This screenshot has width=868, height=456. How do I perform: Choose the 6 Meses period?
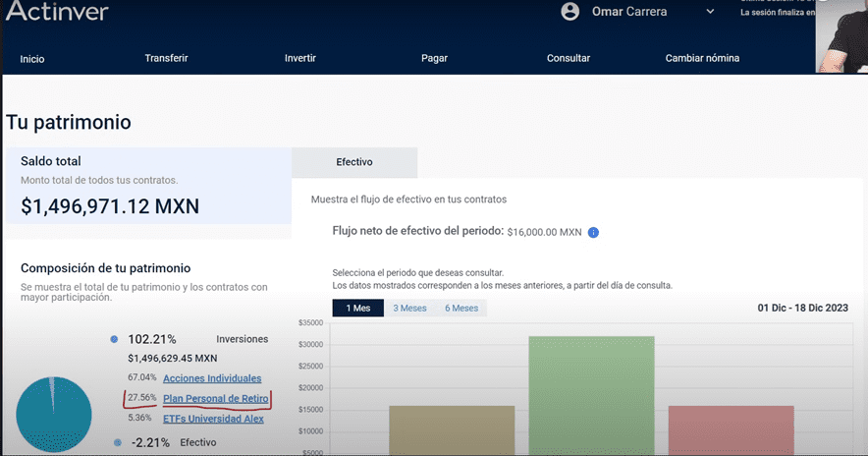(x=461, y=308)
